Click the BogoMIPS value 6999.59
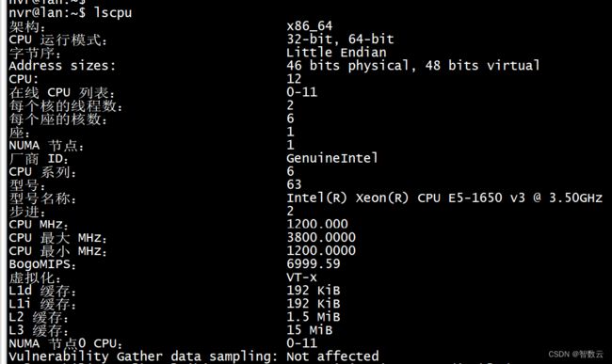 click(x=313, y=264)
